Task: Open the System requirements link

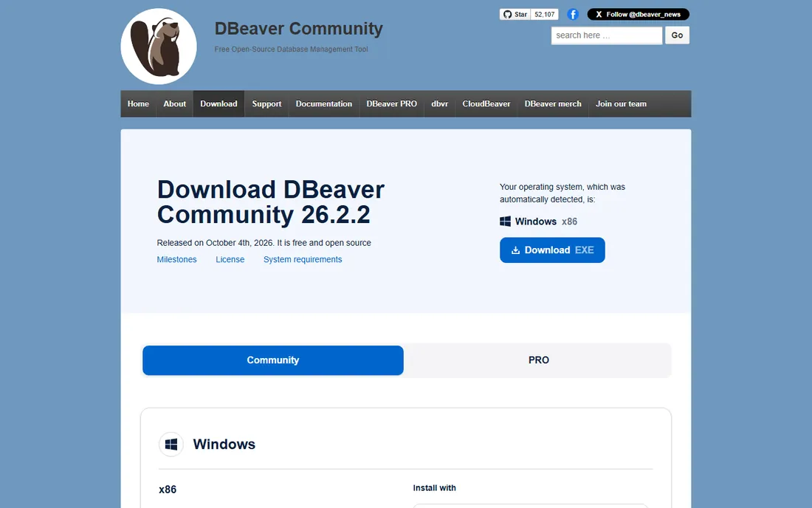Action: (x=303, y=259)
